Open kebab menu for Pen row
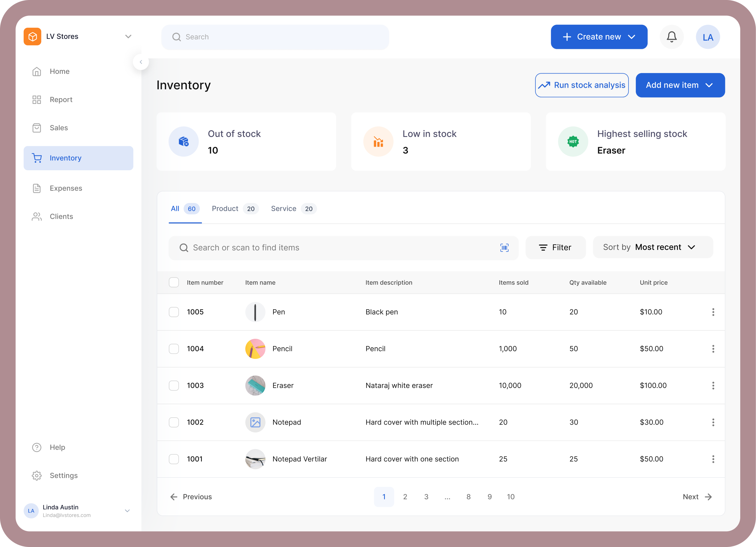756x547 pixels. click(713, 312)
